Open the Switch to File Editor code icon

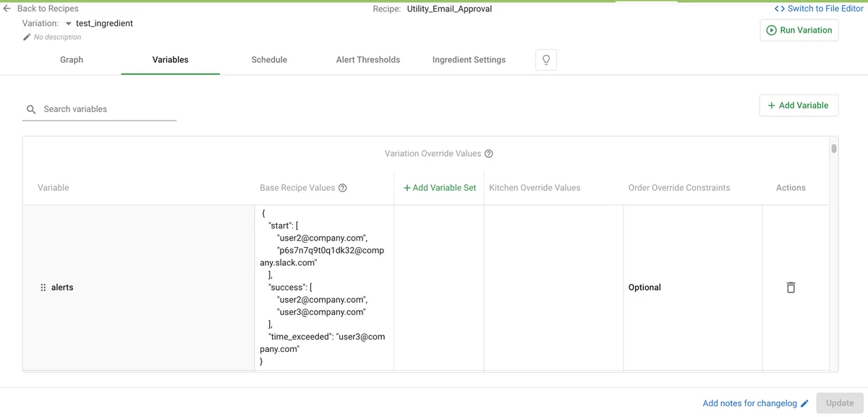click(780, 8)
